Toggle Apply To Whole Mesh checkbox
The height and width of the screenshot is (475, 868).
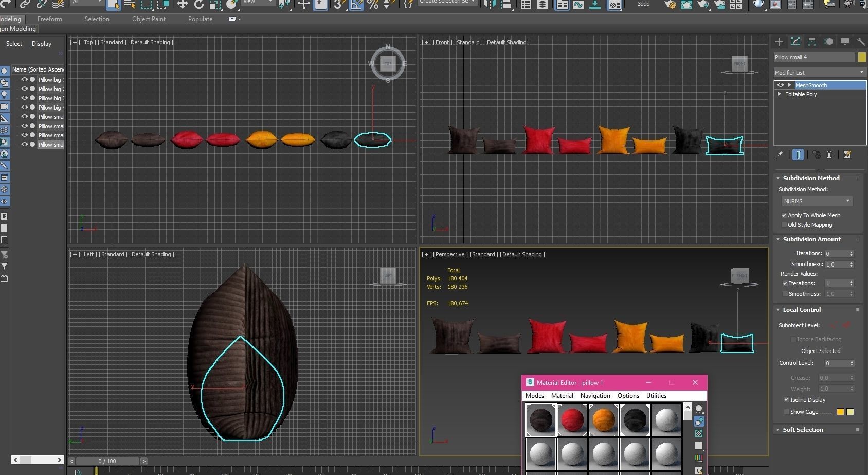click(x=784, y=215)
